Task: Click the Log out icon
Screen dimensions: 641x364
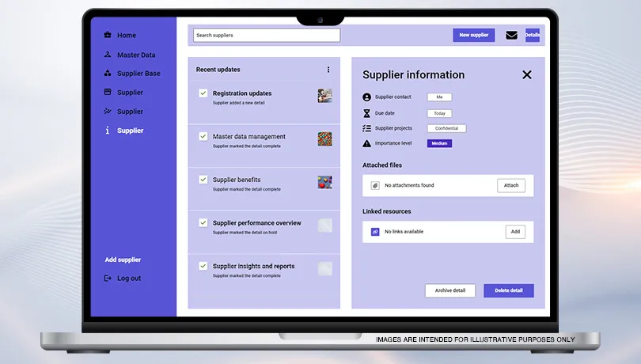Action: pyautogui.click(x=108, y=279)
